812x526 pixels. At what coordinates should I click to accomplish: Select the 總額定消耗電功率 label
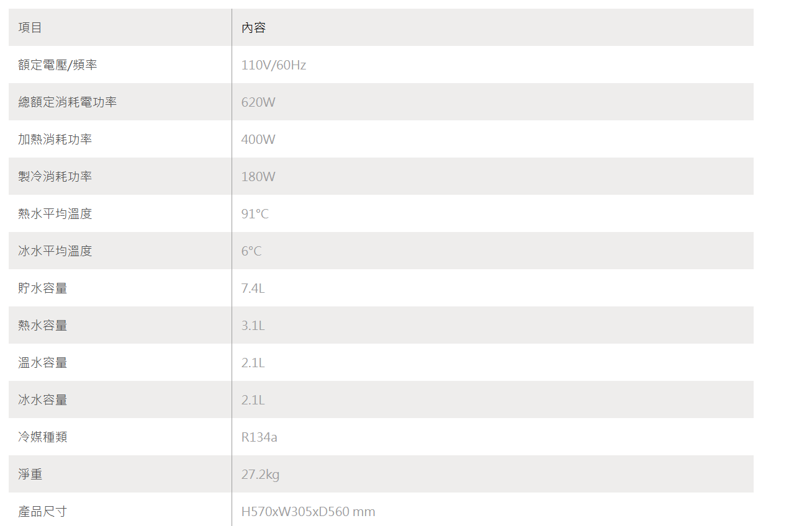(67, 102)
